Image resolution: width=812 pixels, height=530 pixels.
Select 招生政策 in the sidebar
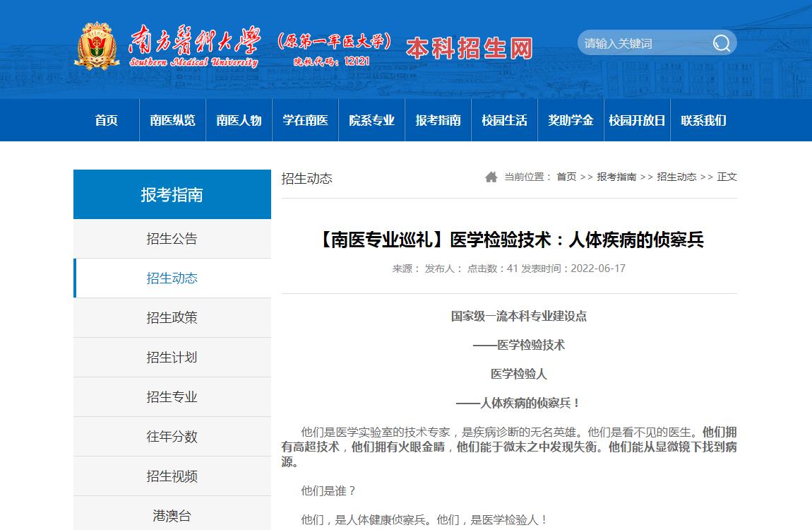click(172, 317)
